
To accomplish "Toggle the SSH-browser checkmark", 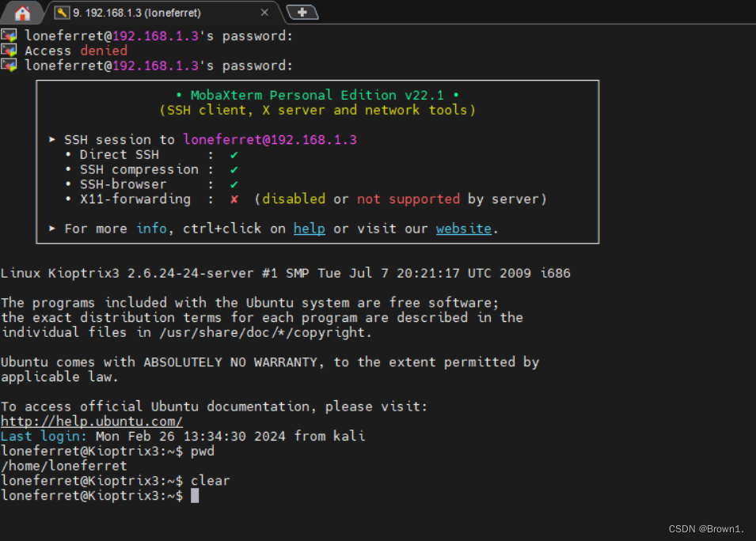I will (233, 183).
